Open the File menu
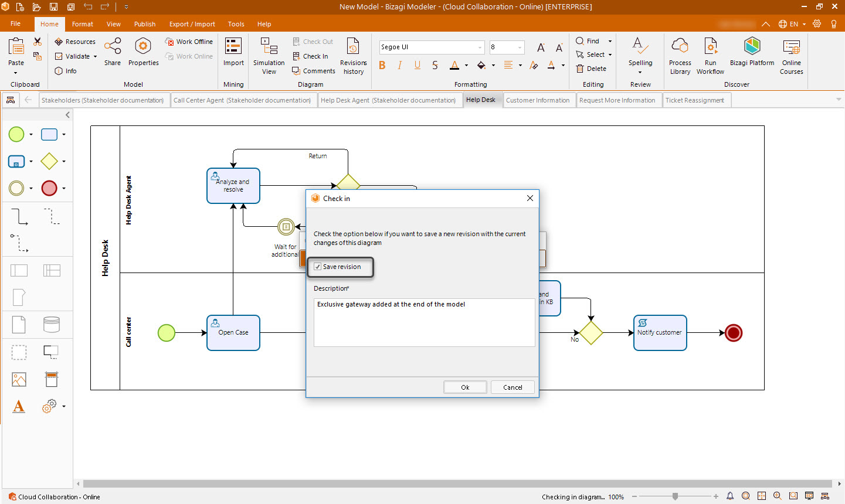The height and width of the screenshot is (504, 845). coord(16,24)
